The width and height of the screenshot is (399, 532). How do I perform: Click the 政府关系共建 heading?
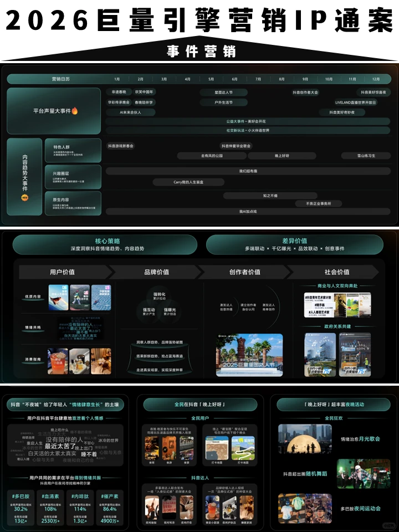click(337, 326)
